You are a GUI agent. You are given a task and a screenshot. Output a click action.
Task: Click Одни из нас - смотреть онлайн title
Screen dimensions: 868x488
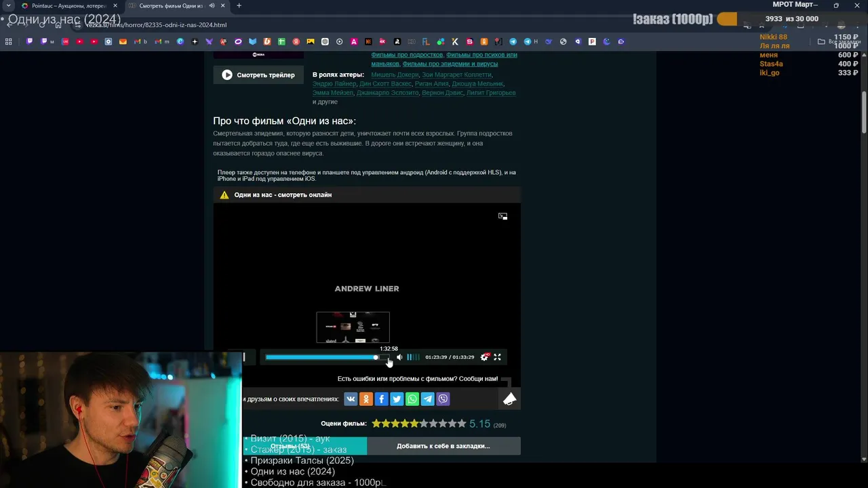tap(283, 195)
